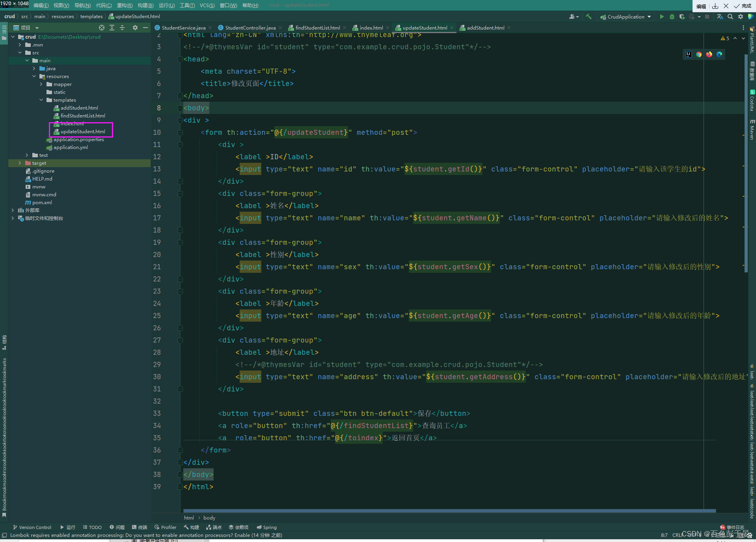Switch to StudentController.java tab
The height and width of the screenshot is (542, 756).
[x=250, y=28]
